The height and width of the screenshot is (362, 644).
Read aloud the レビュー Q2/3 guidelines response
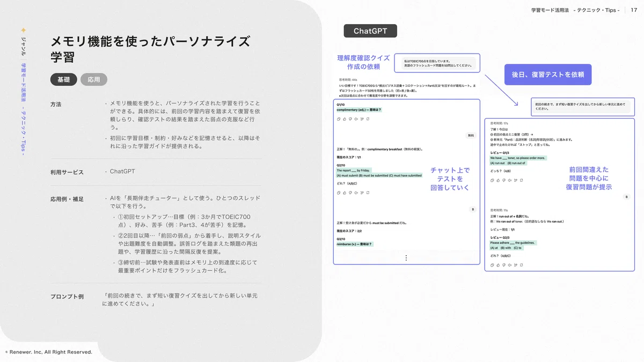click(x=510, y=265)
